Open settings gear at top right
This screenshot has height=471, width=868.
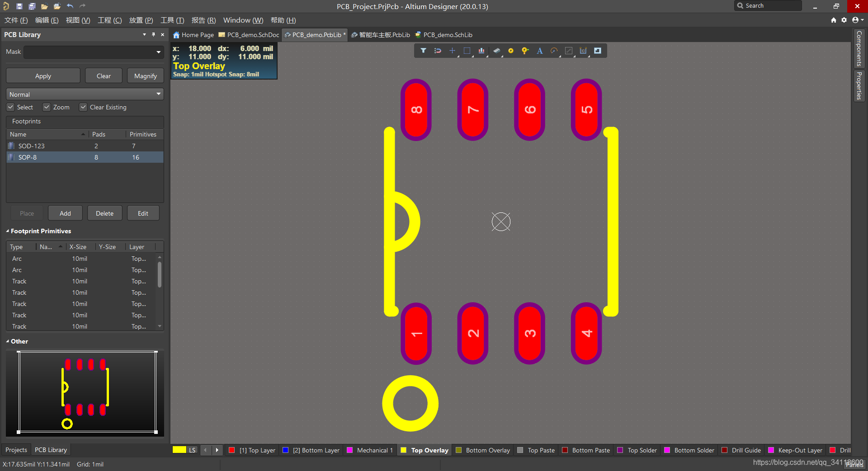click(844, 20)
